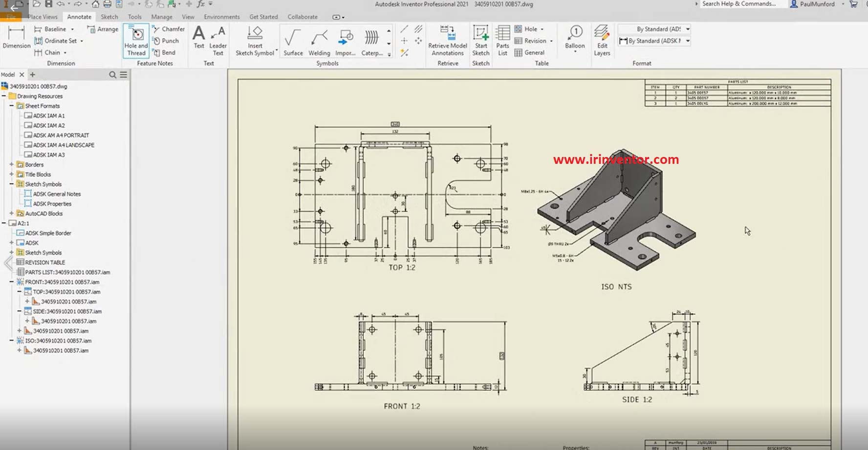Switch to the Manage tab
The image size is (868, 450).
click(162, 17)
